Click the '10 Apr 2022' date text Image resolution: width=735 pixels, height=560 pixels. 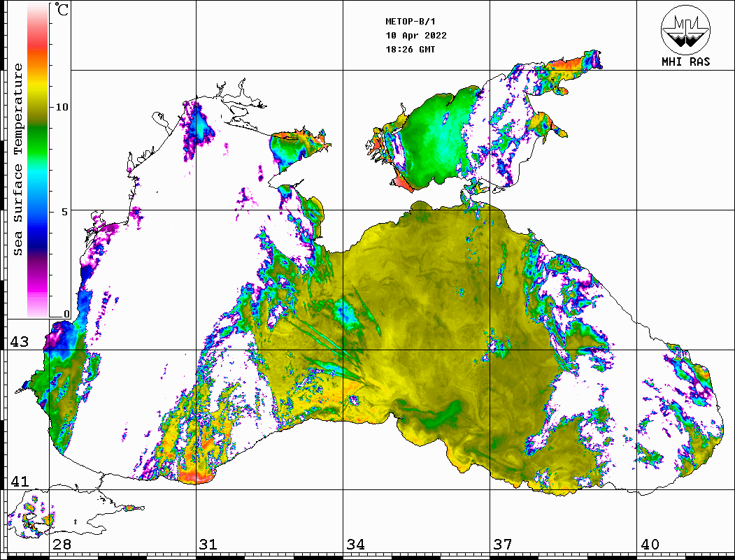[x=416, y=36]
